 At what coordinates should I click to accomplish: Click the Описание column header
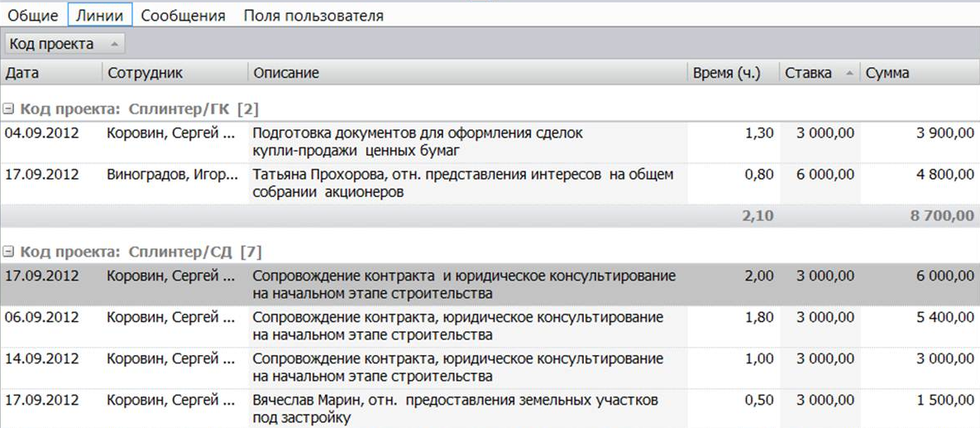tap(463, 73)
